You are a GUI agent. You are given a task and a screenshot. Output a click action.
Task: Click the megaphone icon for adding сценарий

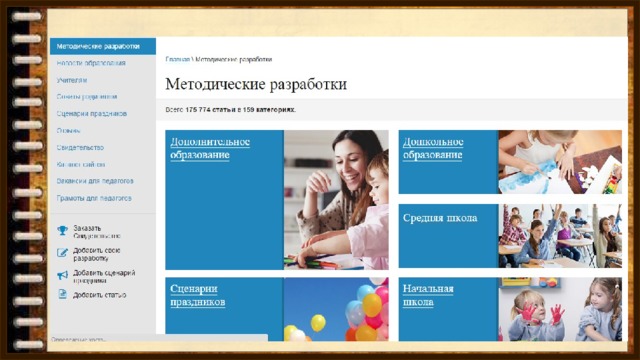pos(62,275)
